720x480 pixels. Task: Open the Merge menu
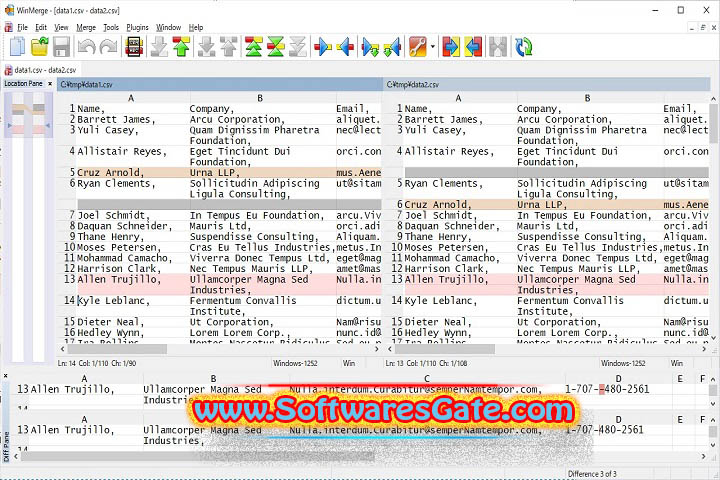(x=86, y=28)
